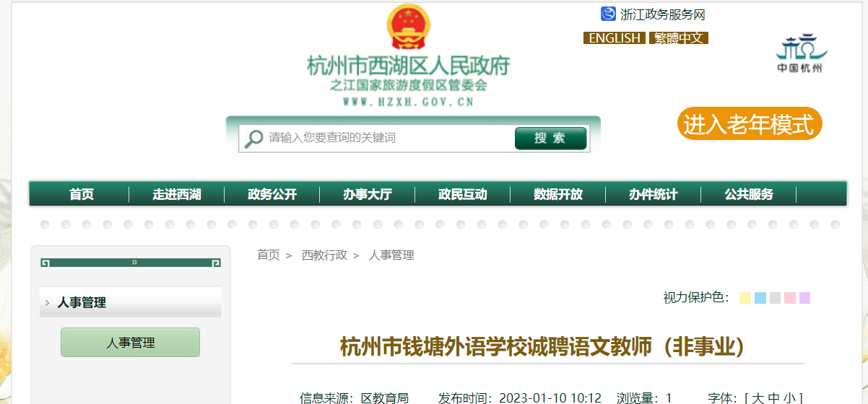Select the yellow eye-protection color
The image size is (868, 404).
tap(745, 298)
